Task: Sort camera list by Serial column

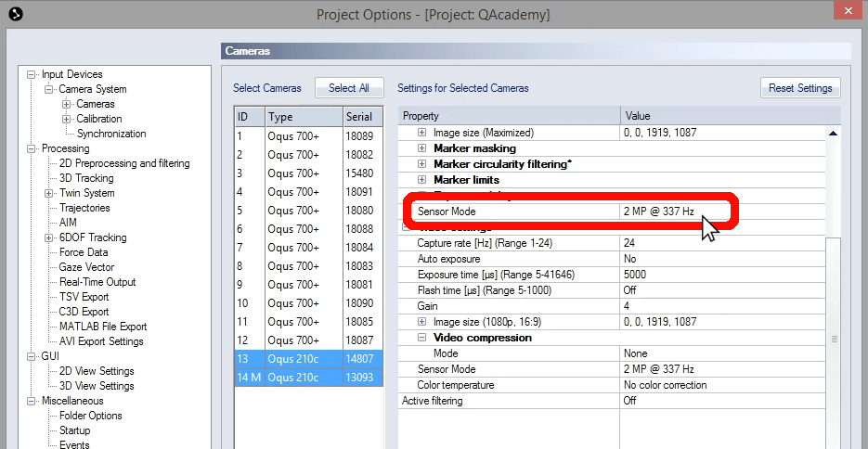Action: click(x=363, y=117)
